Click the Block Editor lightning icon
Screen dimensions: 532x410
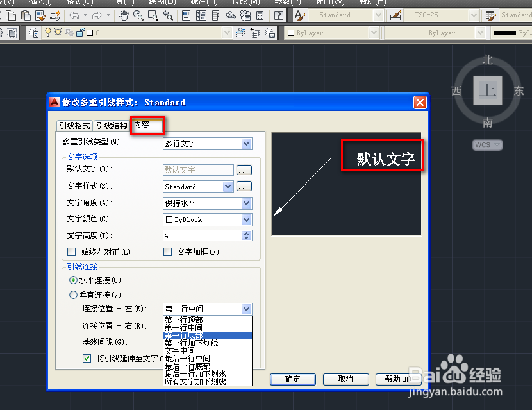tap(55, 15)
